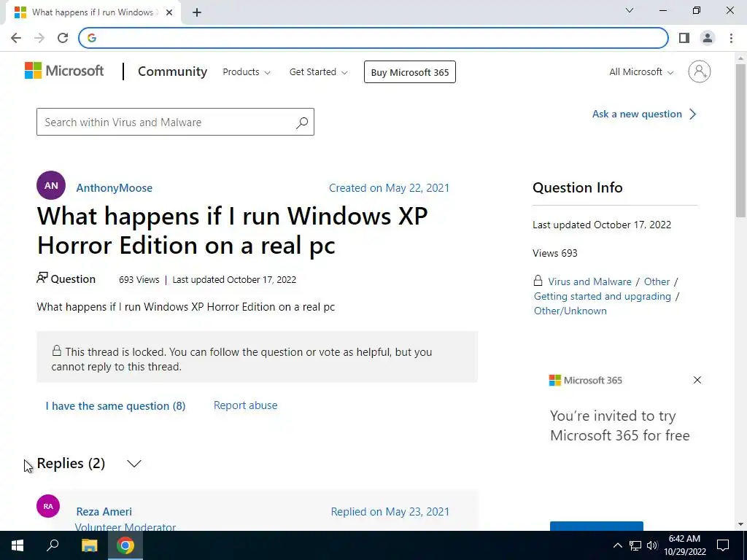This screenshot has height=560, width=747.
Task: Click the AN avatar of AnthonyMoose
Action: pos(51,185)
